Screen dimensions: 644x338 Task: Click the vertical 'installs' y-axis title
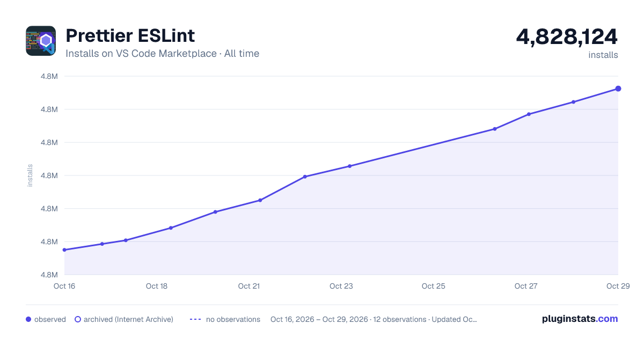point(30,175)
